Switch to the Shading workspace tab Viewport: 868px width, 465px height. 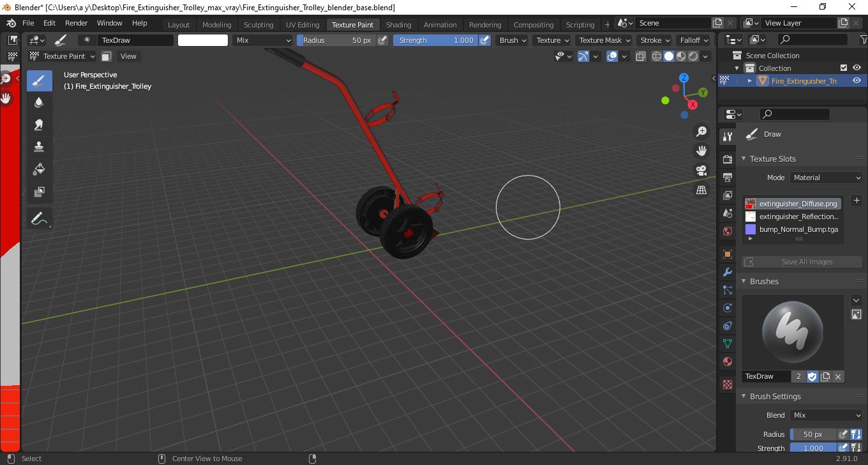398,25
